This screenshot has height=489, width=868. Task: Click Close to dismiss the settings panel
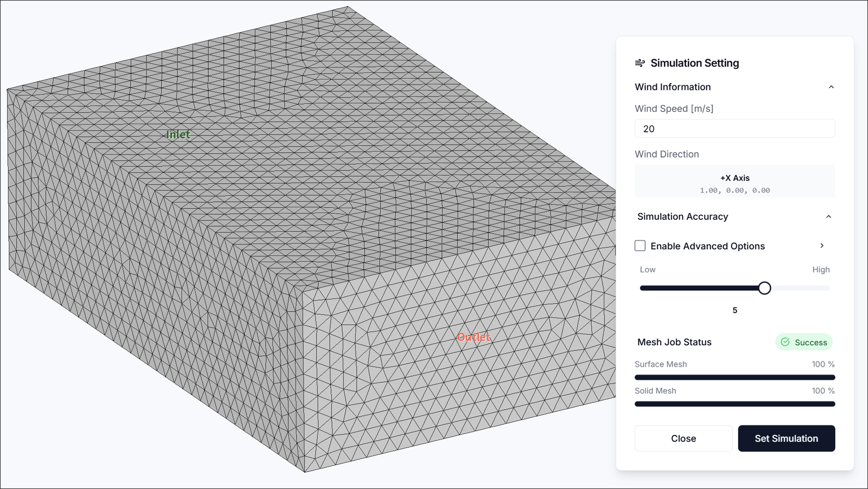coord(683,438)
